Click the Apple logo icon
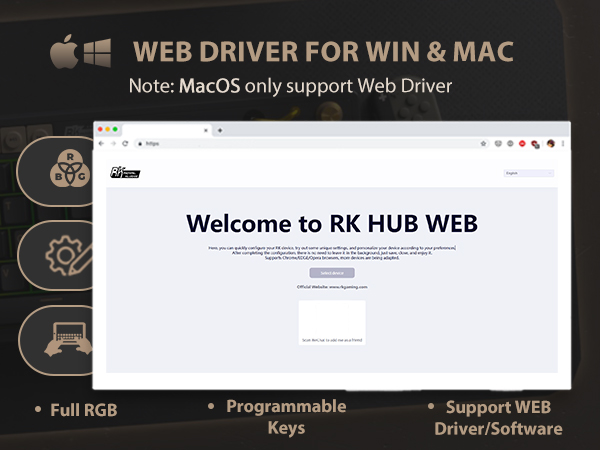The width and height of the screenshot is (600, 450). tap(64, 52)
